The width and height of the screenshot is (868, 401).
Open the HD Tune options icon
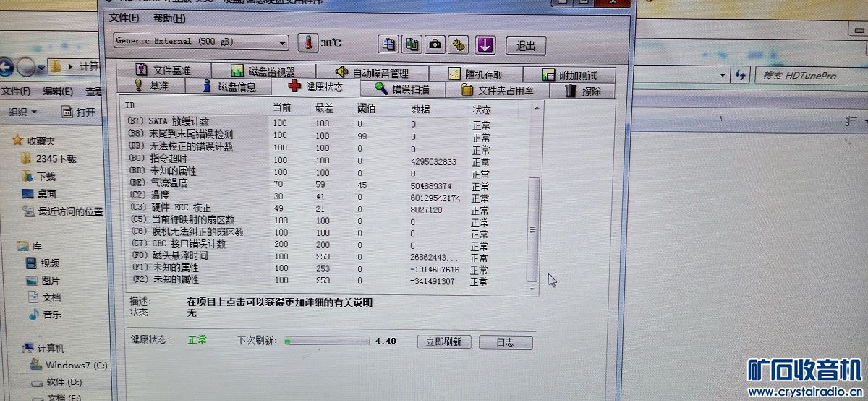[x=459, y=44]
